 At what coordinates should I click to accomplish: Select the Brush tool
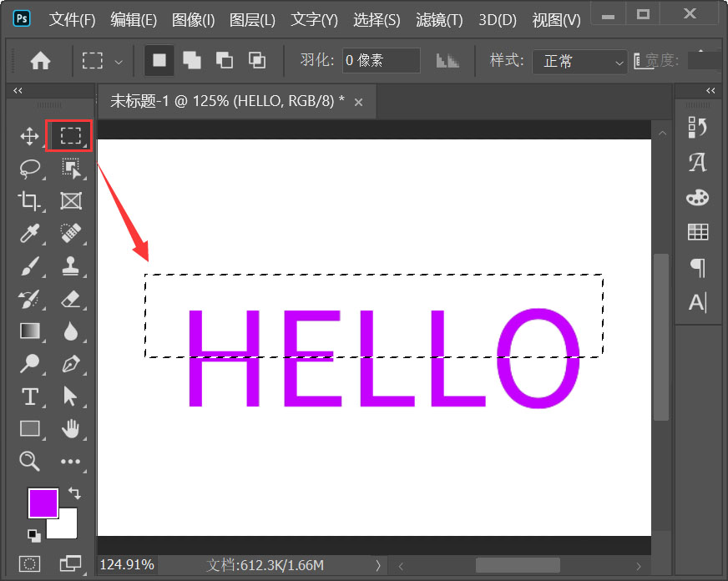point(29,266)
